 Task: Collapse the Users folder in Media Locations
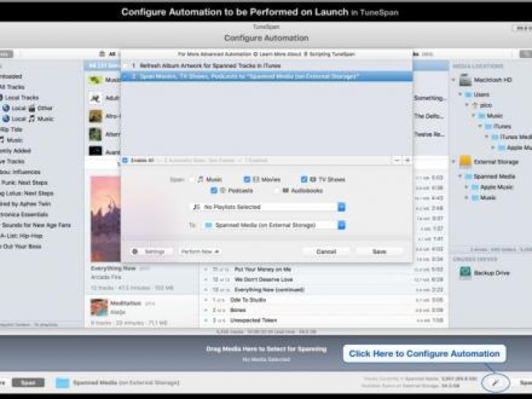click(x=460, y=94)
